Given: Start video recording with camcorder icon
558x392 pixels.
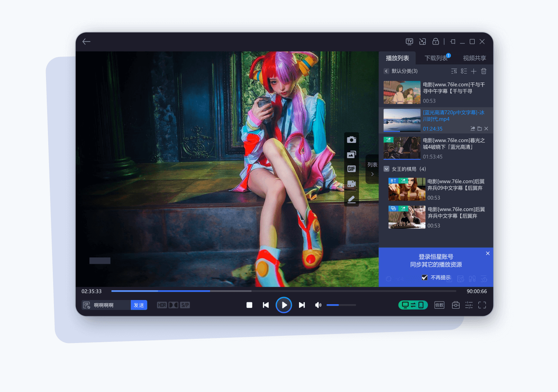Looking at the screenshot, I should 351,184.
